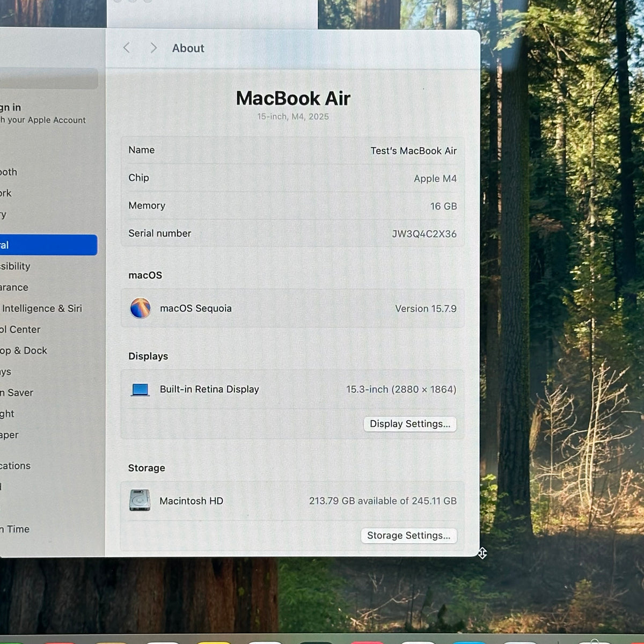
Task: Click the Built-in Retina Display laptop icon
Action: (x=141, y=390)
